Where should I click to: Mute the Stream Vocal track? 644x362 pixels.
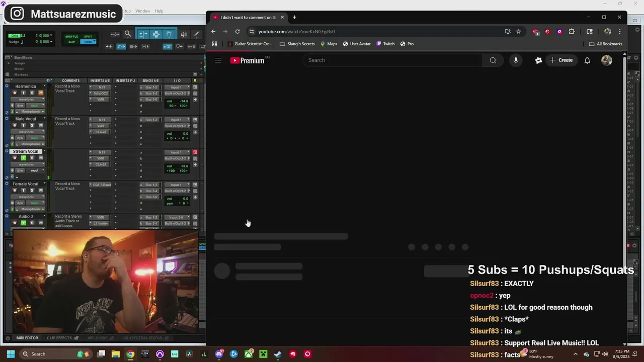click(41, 158)
